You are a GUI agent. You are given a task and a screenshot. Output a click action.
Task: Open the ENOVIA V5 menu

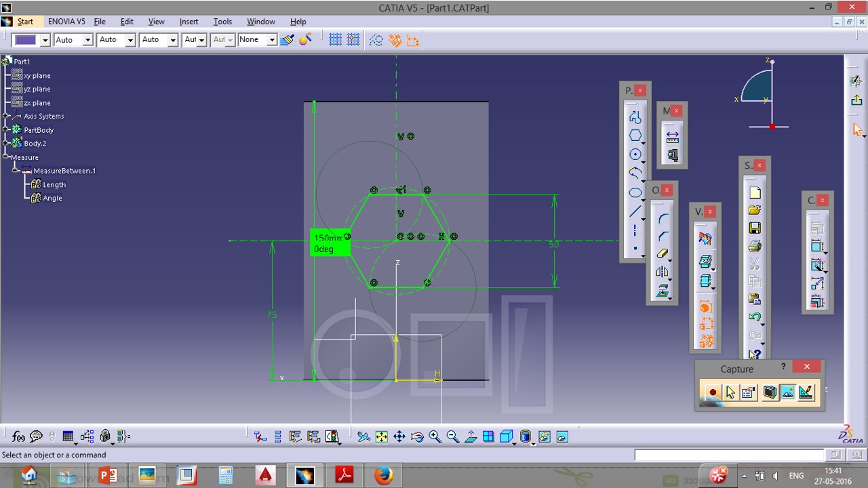[x=66, y=22]
